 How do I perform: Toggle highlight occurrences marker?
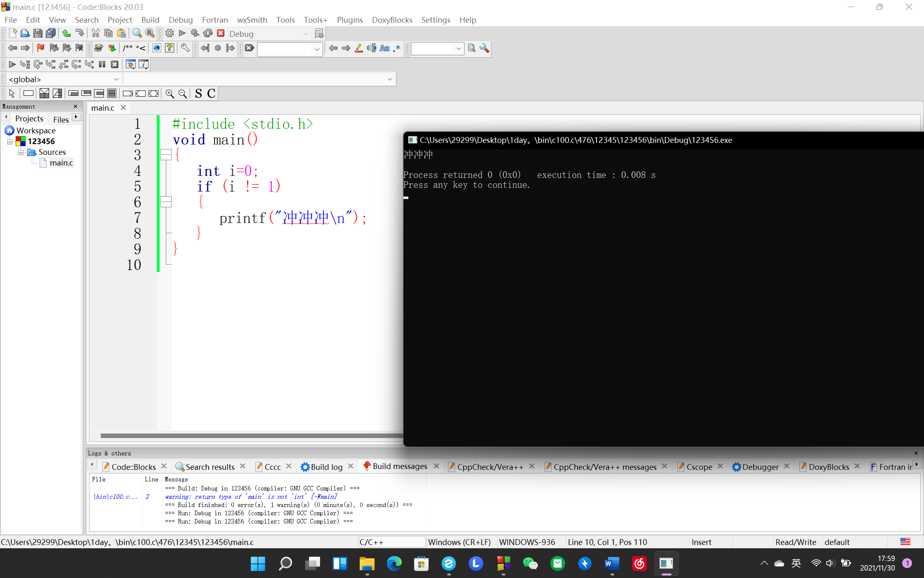(359, 48)
